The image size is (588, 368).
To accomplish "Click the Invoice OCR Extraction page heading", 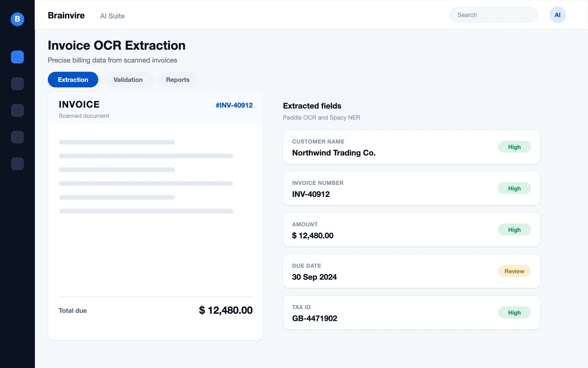I will click(117, 45).
